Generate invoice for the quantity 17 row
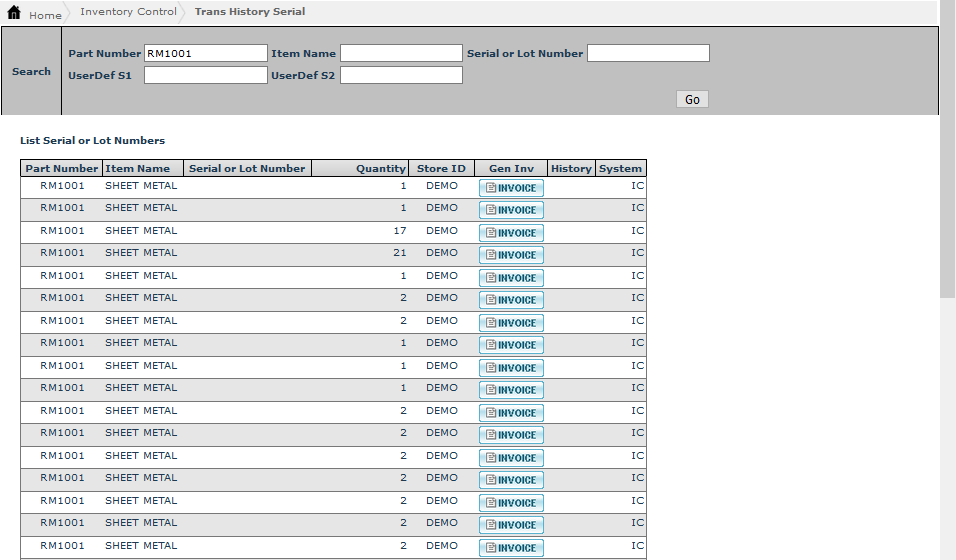The height and width of the screenshot is (560, 956). pos(511,233)
